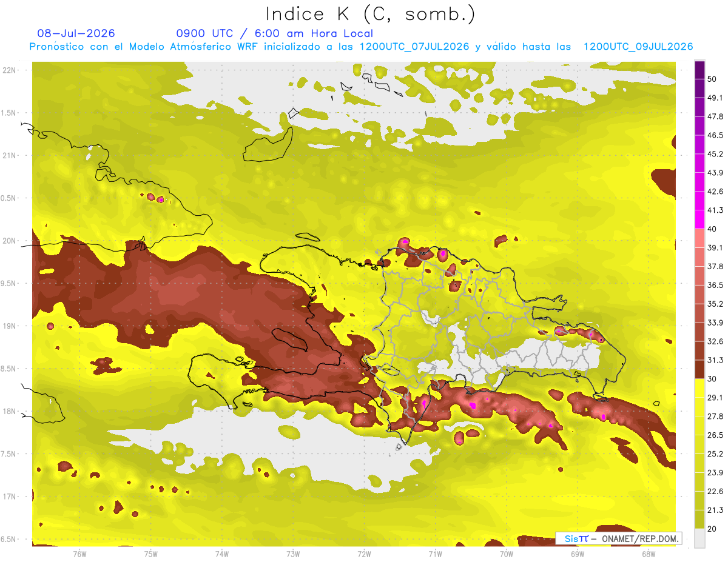The width and height of the screenshot is (728, 562).
Task: Click the colorbar value '31.3'
Action: [x=715, y=360]
